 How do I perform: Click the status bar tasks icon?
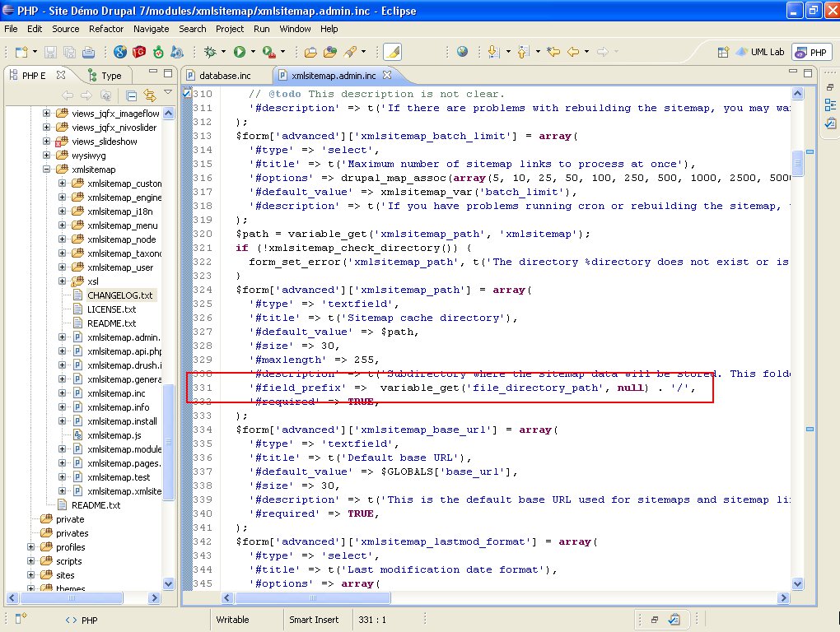coord(674,620)
